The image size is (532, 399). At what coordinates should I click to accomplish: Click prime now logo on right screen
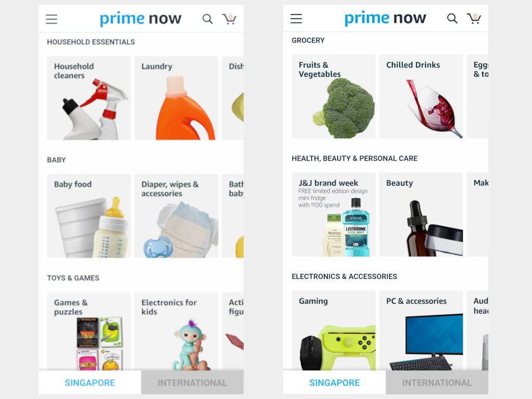(385, 18)
